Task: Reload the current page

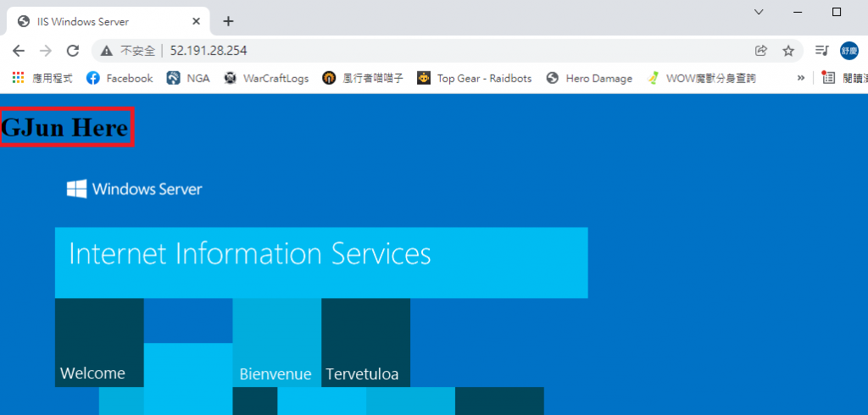Action: (73, 51)
